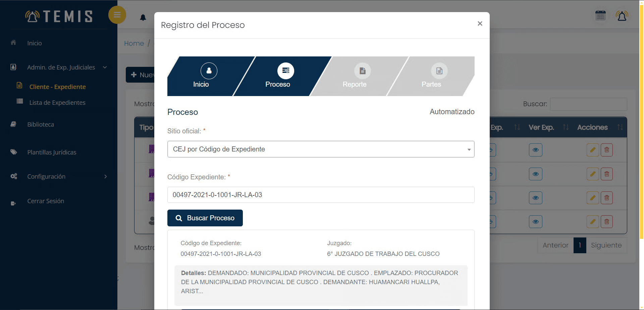The width and height of the screenshot is (644, 310).
Task: Click the trash icon in last row
Action: [606, 222]
